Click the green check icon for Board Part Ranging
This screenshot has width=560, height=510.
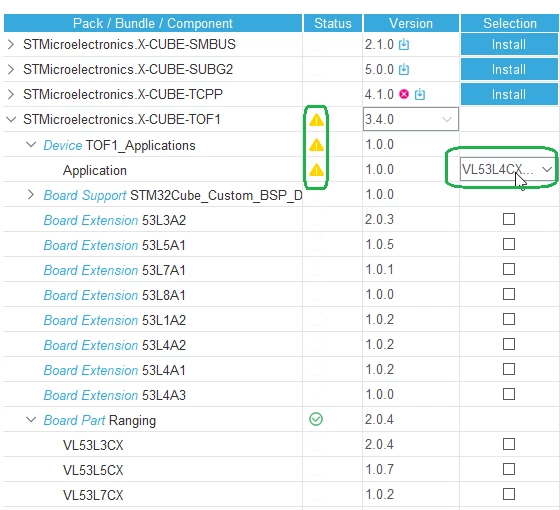coord(316,419)
